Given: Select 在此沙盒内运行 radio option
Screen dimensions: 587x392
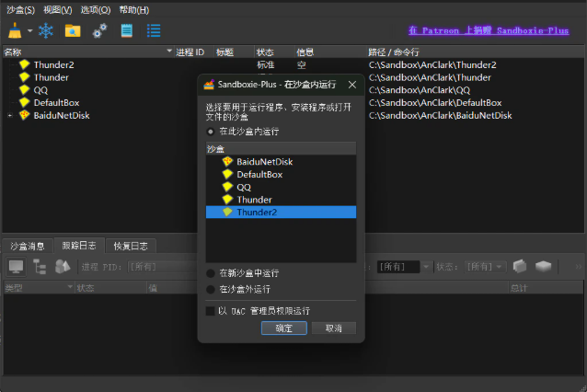Looking at the screenshot, I should [x=242, y=132].
